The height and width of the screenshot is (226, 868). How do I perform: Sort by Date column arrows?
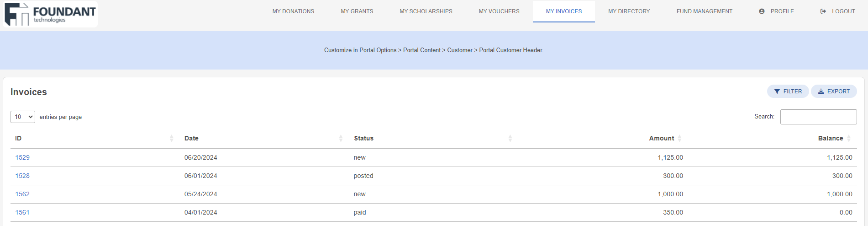(341, 138)
